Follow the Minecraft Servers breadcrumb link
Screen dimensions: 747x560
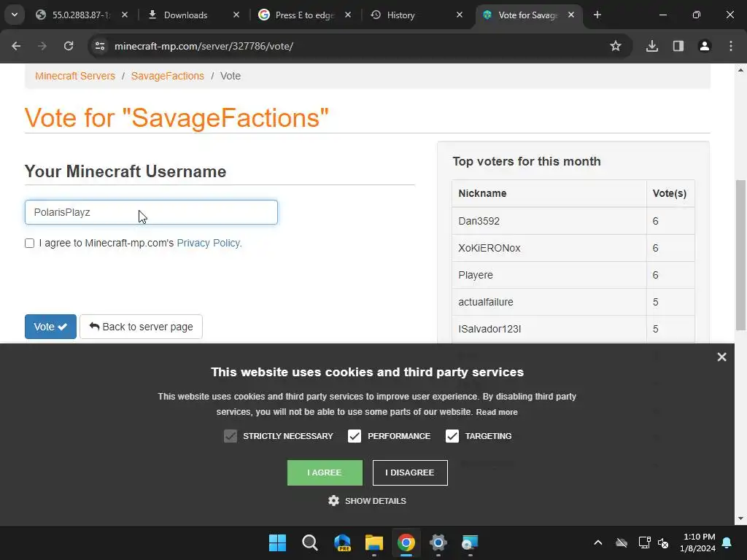pos(75,76)
